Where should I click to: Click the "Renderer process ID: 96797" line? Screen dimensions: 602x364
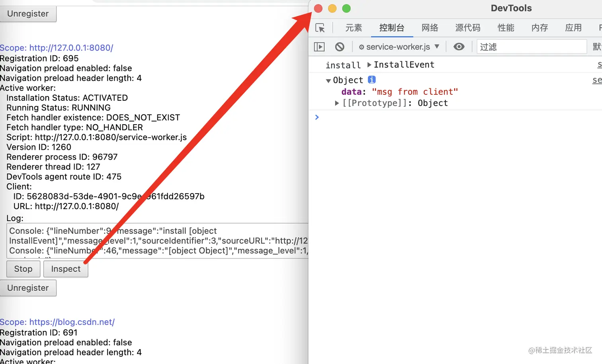62,157
